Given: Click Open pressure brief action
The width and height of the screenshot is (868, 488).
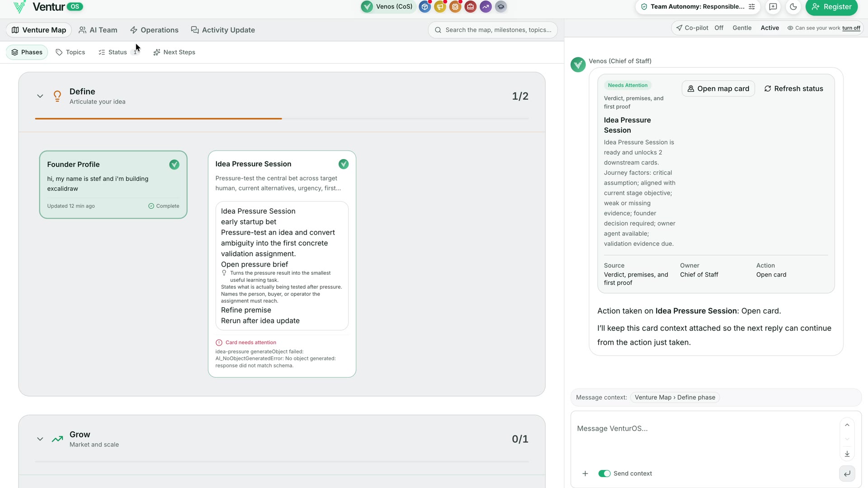Looking at the screenshot, I should point(255,264).
